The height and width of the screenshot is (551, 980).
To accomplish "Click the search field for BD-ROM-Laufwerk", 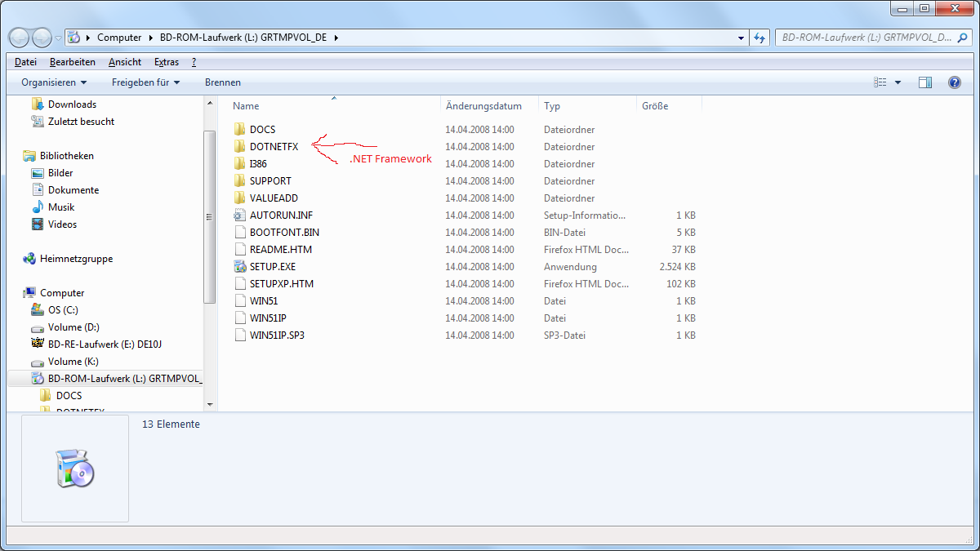I will coord(866,38).
